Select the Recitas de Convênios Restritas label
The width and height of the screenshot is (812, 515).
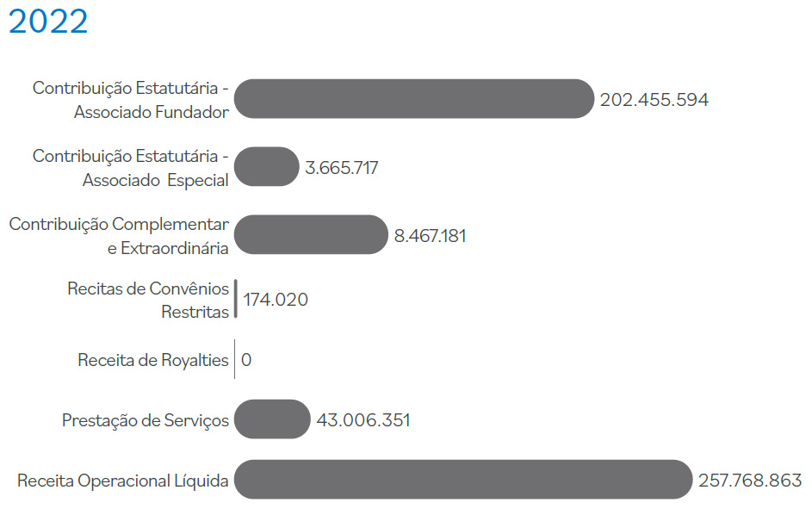pyautogui.click(x=149, y=299)
